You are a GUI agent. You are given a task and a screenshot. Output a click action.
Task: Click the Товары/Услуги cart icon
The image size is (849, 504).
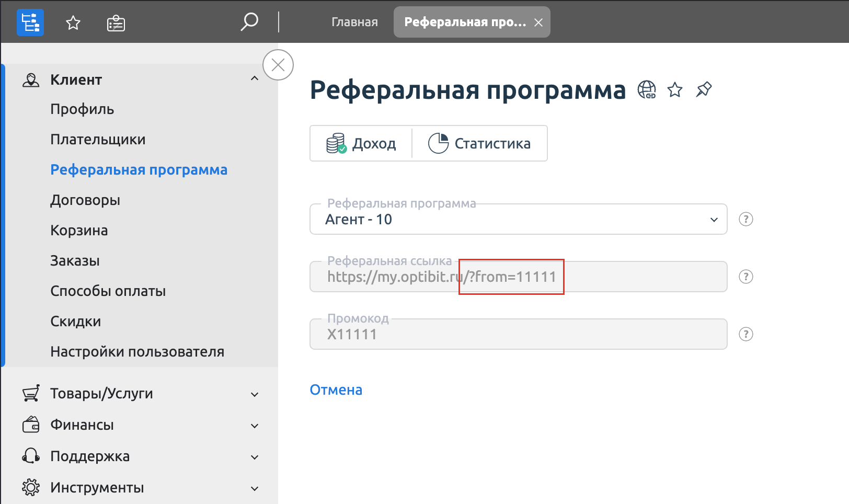coord(31,394)
